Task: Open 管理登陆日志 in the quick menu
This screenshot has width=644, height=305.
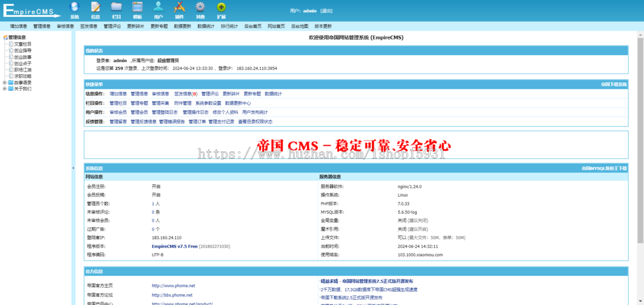Action: [x=165, y=112]
